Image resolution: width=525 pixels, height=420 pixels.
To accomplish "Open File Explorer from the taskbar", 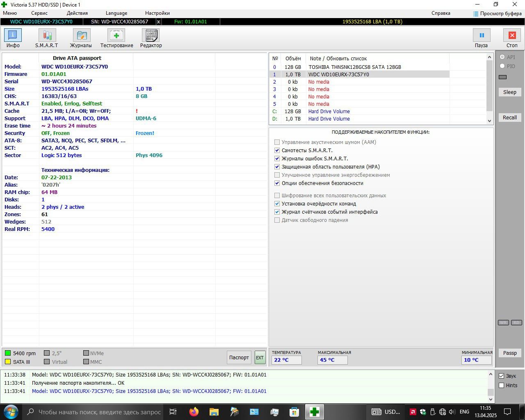I will click(x=214, y=412).
